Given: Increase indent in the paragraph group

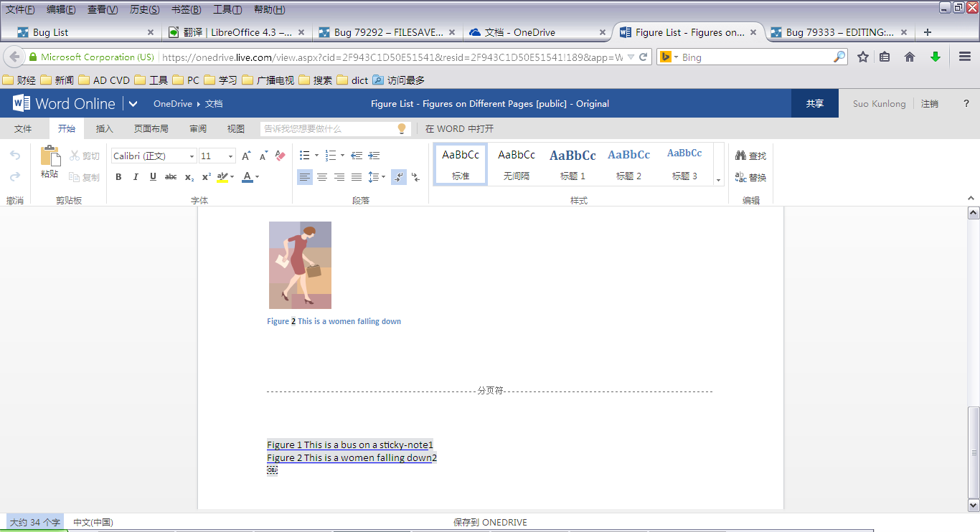Looking at the screenshot, I should click(374, 156).
